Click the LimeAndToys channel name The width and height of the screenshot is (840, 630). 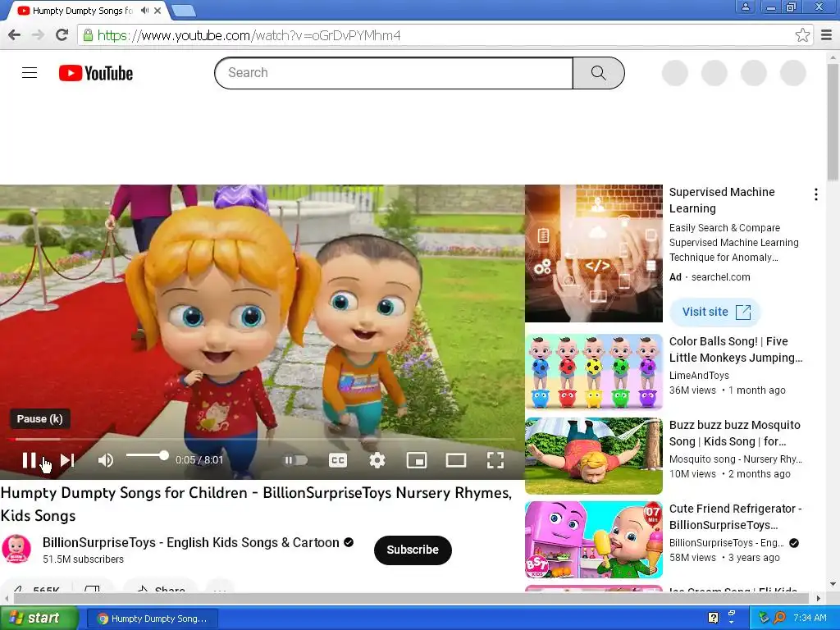tap(699, 376)
